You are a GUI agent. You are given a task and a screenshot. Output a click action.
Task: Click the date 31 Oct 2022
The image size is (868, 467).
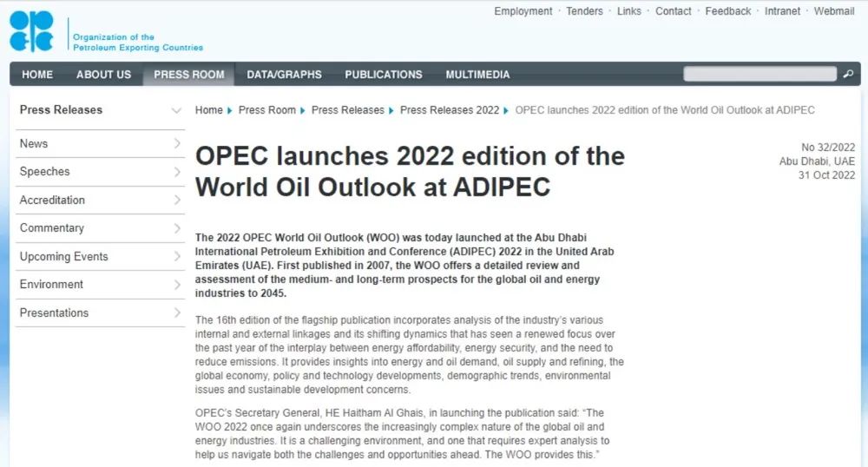tap(826, 174)
